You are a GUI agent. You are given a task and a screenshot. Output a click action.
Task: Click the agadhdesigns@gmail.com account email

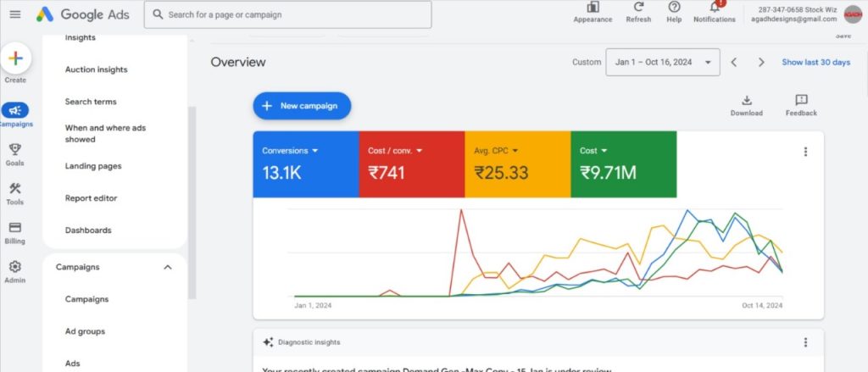(793, 19)
